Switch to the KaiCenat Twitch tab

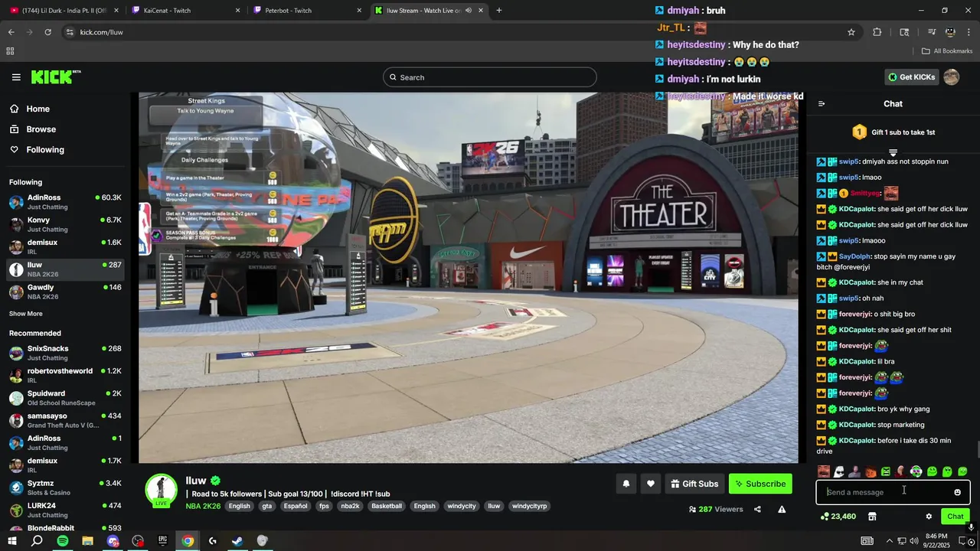tap(185, 11)
